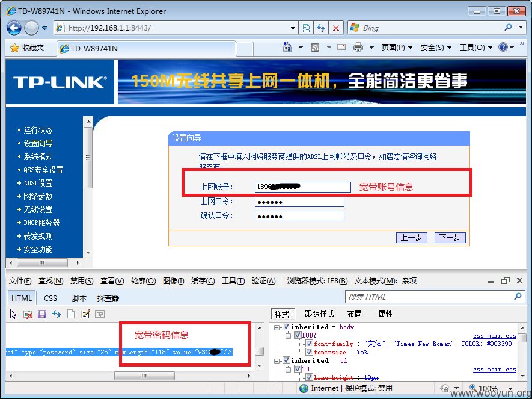Open compatibility view icon in address bar

[306, 28]
